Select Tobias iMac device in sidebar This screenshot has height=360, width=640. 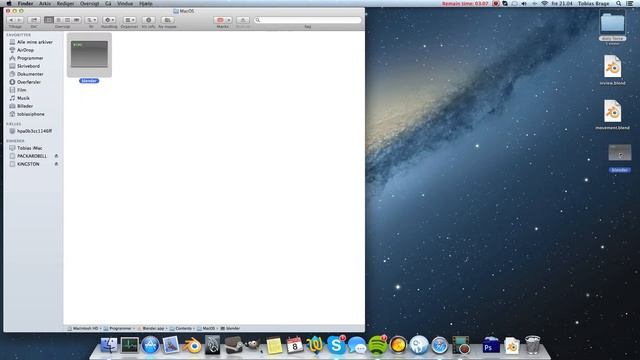(x=29, y=148)
